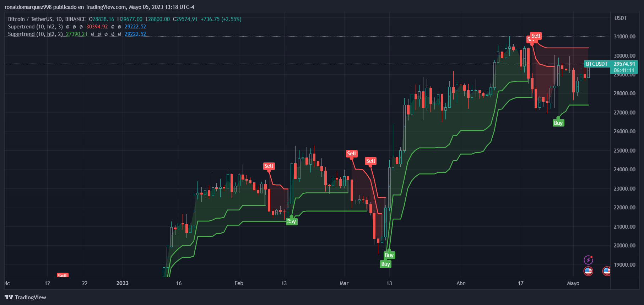Click the Buy signal label near 27000

tap(558, 123)
